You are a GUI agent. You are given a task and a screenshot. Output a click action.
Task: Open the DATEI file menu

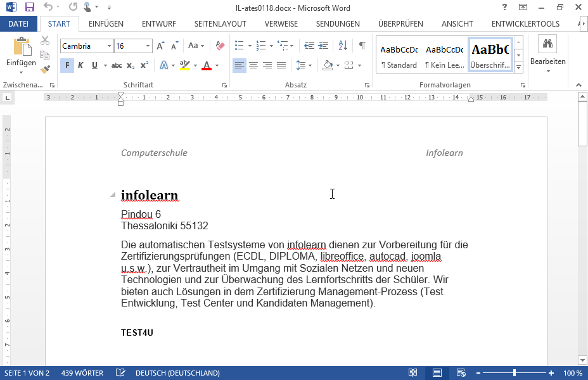[18, 24]
